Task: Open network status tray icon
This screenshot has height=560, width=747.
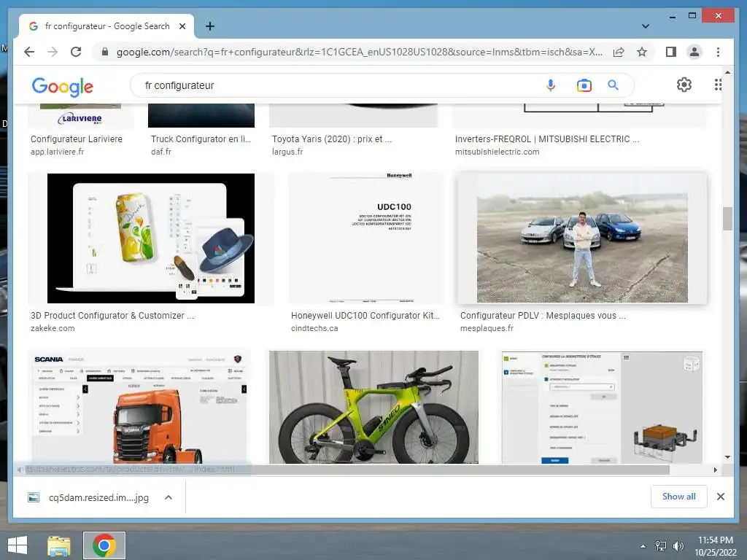Action: point(661,546)
